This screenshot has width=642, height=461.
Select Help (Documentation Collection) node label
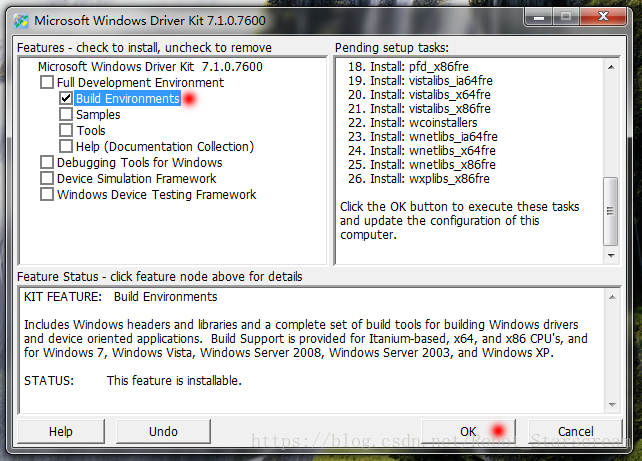point(165,147)
